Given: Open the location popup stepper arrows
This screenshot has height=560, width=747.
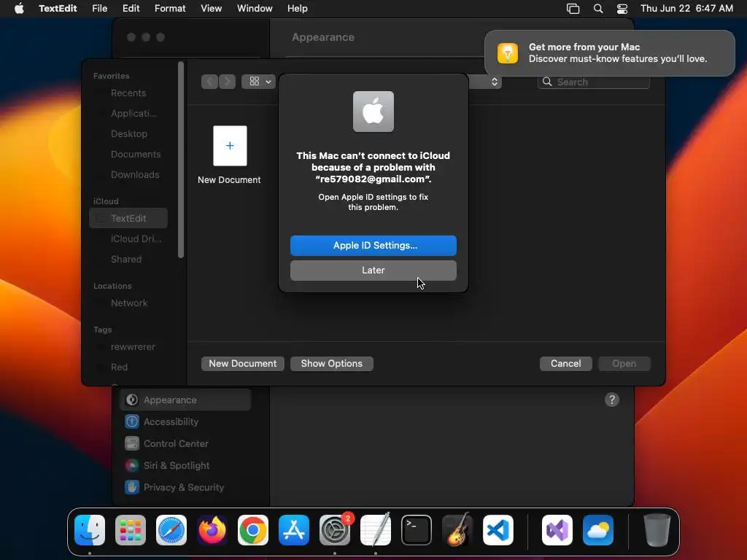Looking at the screenshot, I should pyautogui.click(x=494, y=82).
